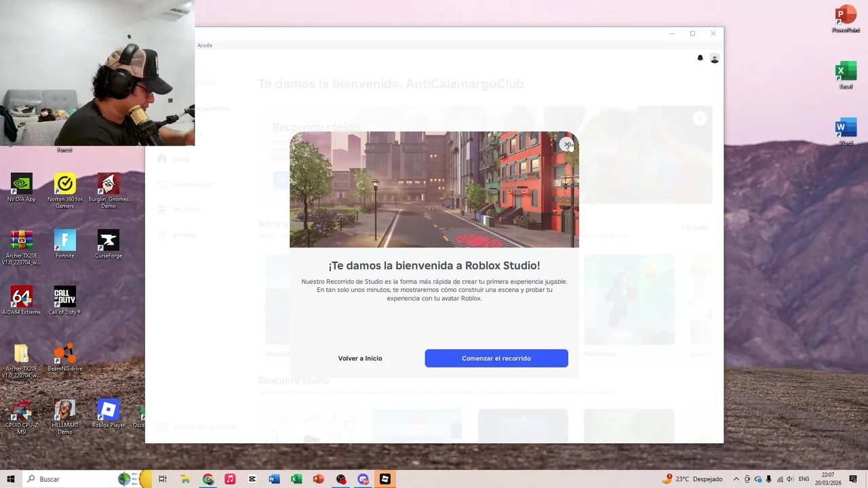Open the Windows Start menu

(x=10, y=479)
